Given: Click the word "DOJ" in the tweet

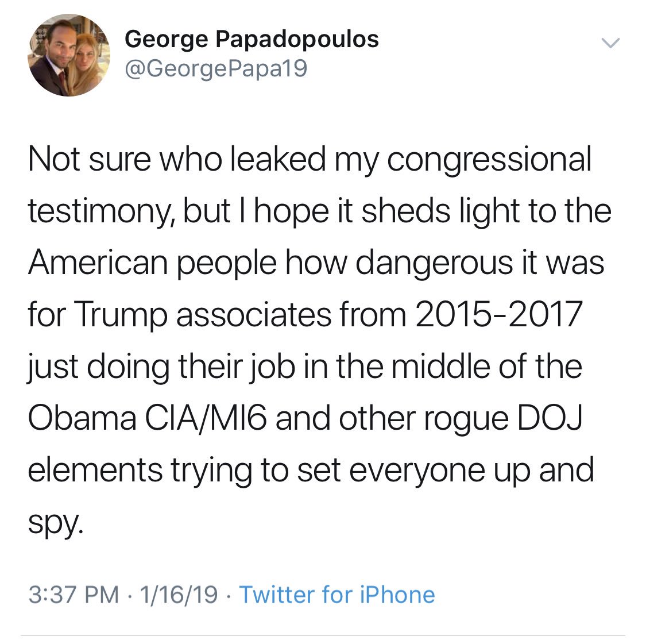Looking at the screenshot, I should coord(550,418).
